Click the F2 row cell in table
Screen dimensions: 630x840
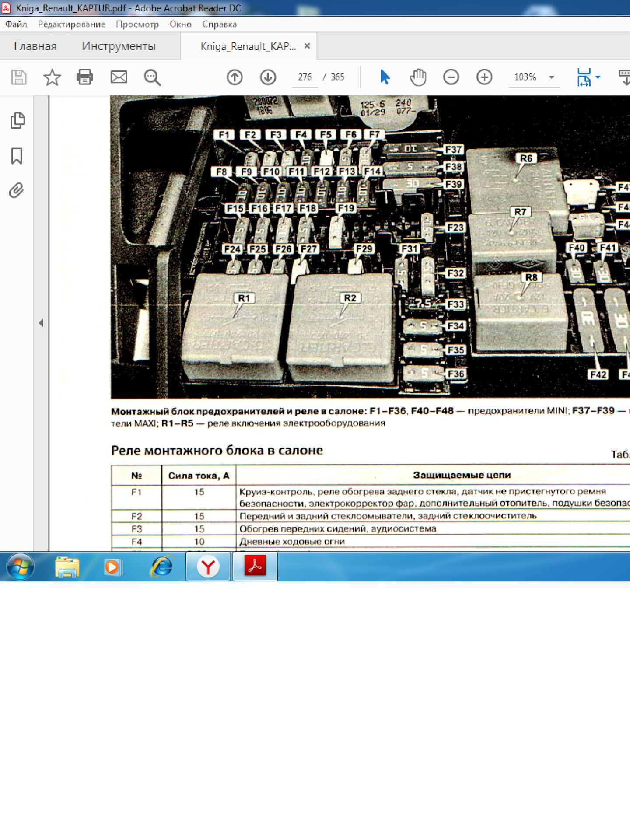(136, 516)
